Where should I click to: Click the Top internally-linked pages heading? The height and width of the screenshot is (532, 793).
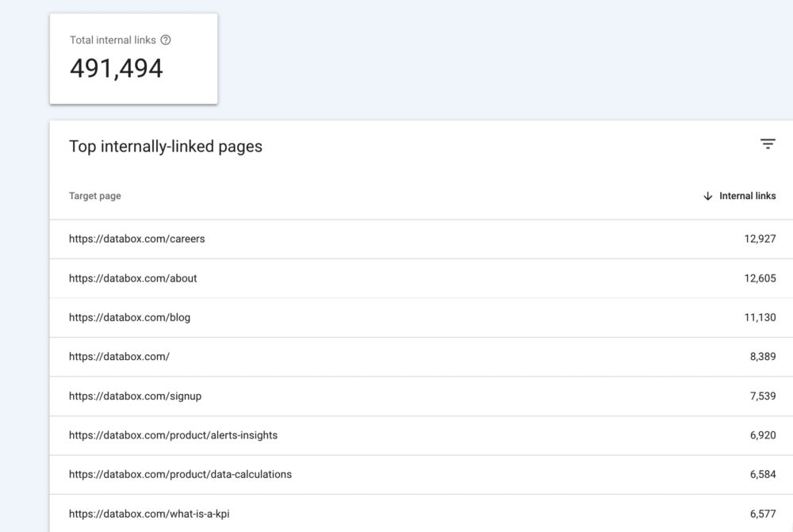point(166,147)
